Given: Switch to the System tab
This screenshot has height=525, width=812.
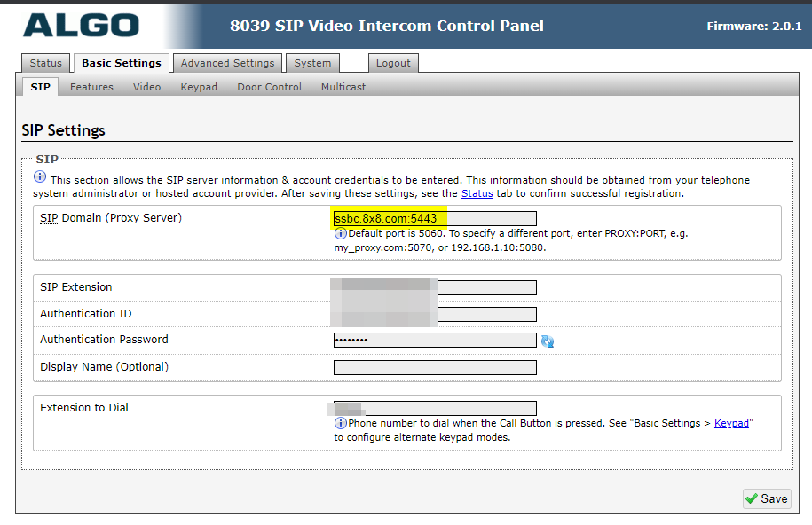Looking at the screenshot, I should (312, 63).
